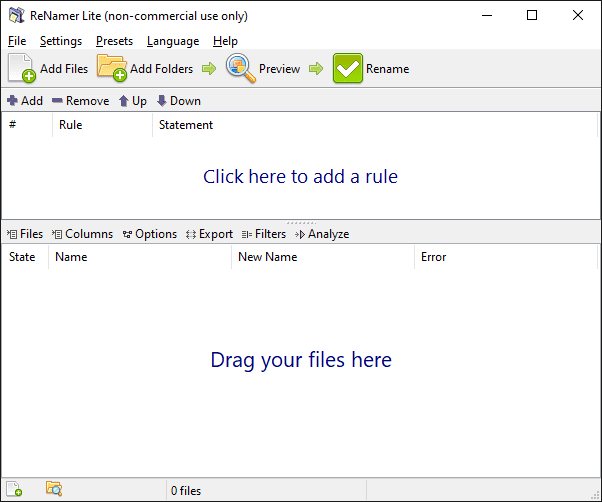
Task: Click the # column header
Action: (x=27, y=125)
